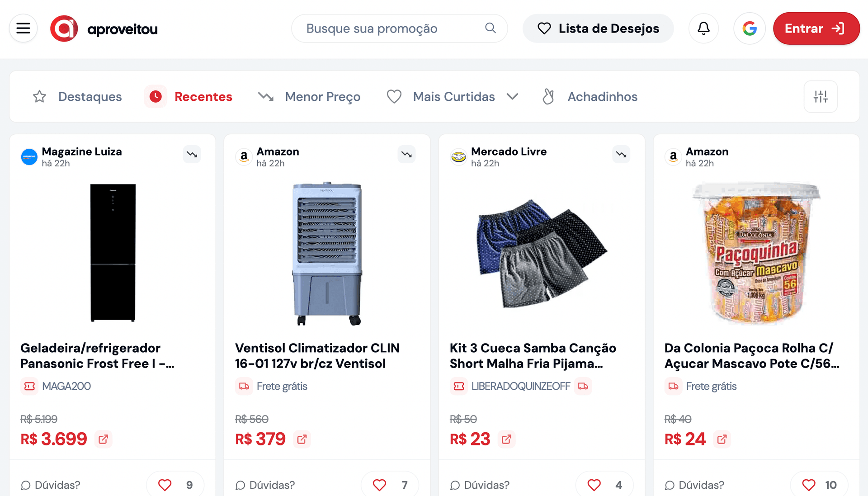868x496 pixels.
Task: Open external link next to R$ 379
Action: (x=302, y=439)
